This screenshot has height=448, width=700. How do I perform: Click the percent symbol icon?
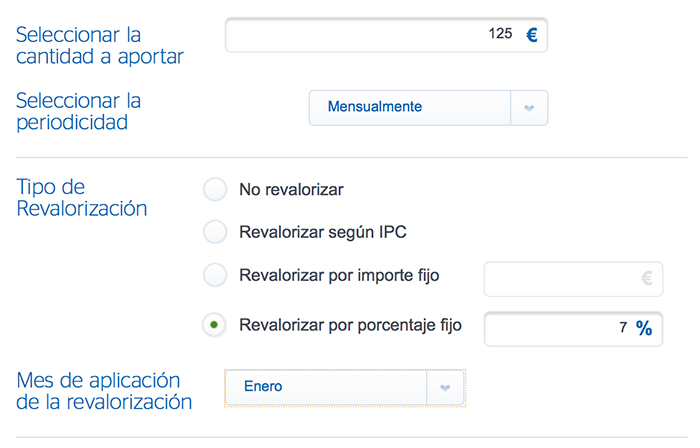(644, 328)
